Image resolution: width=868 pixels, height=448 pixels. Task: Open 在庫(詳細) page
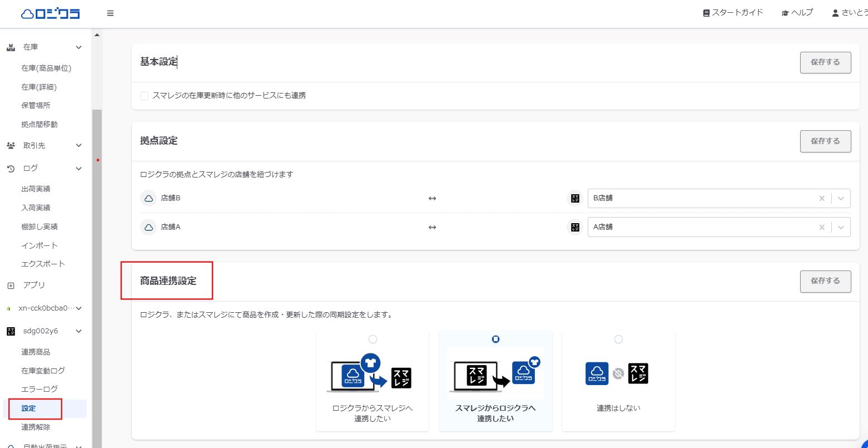pos(39,87)
